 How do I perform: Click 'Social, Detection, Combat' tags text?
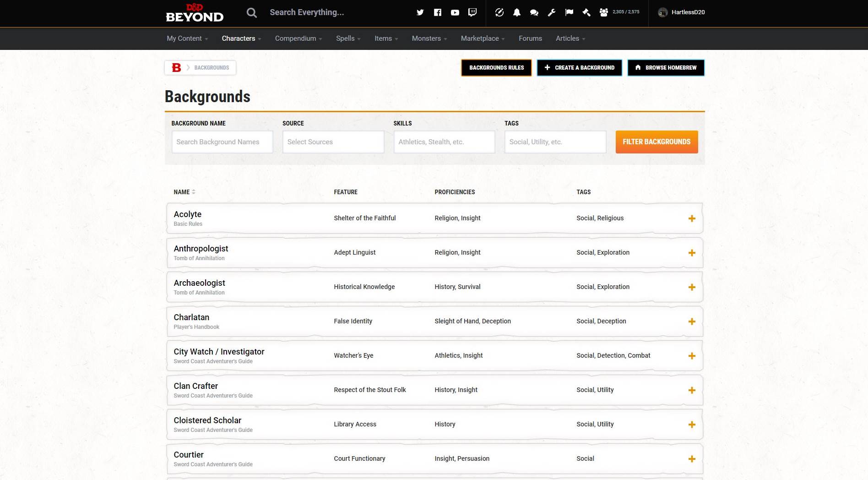tap(613, 355)
